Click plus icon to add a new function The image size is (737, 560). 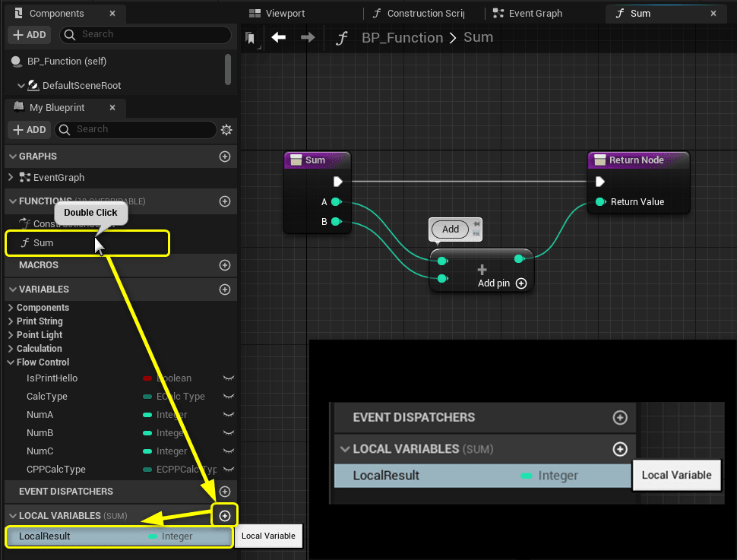[224, 201]
